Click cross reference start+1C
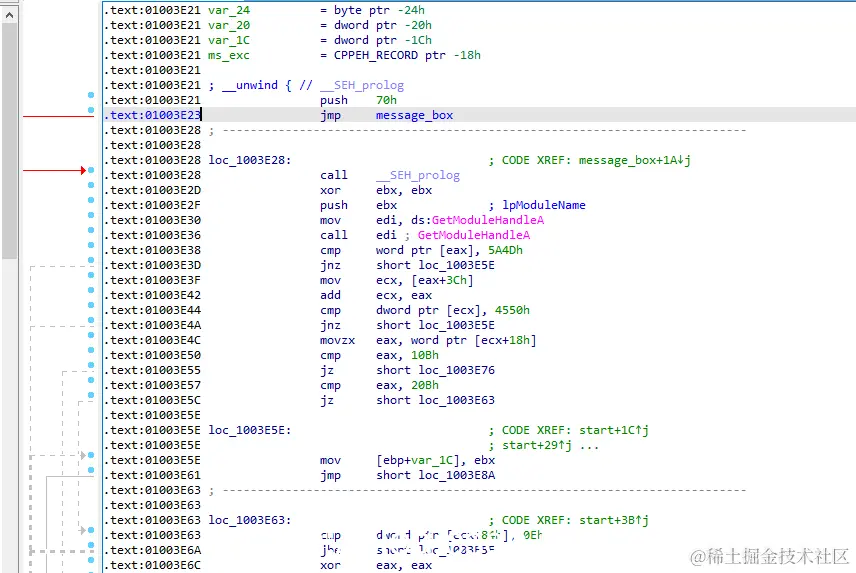This screenshot has width=856, height=573. coord(614,430)
